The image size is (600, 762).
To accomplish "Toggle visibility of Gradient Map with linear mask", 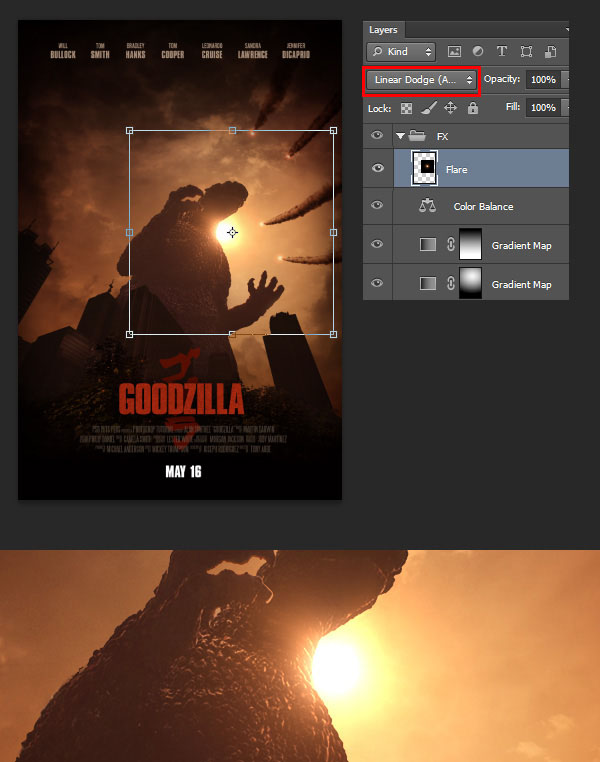I will click(377, 244).
